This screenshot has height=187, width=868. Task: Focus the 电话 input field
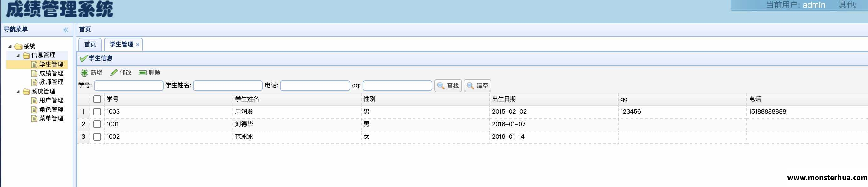(x=315, y=86)
